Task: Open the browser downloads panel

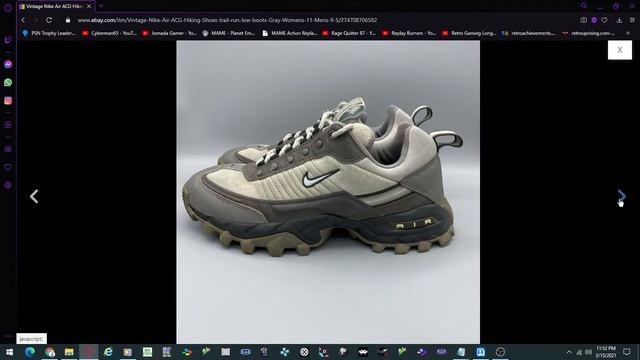Action: [x=619, y=20]
